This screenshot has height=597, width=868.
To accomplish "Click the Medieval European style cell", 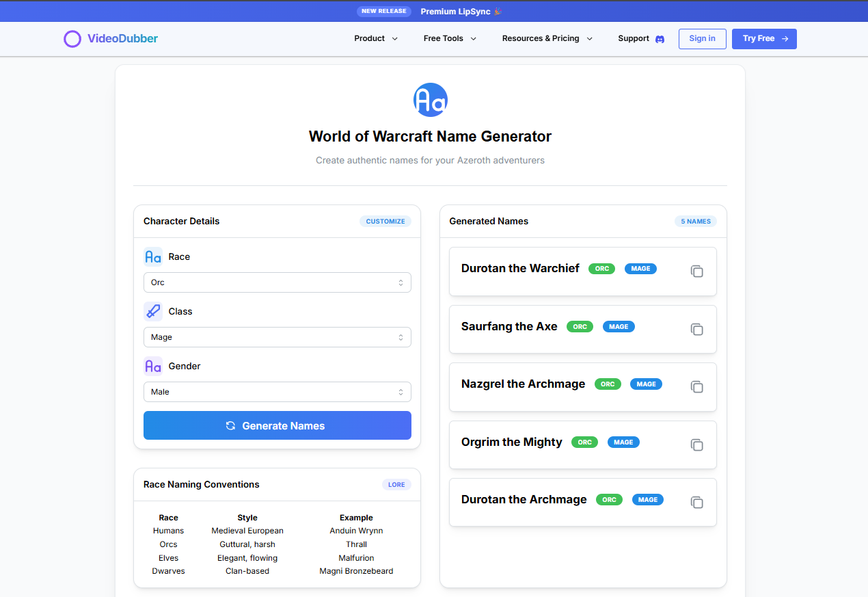I will point(247,531).
